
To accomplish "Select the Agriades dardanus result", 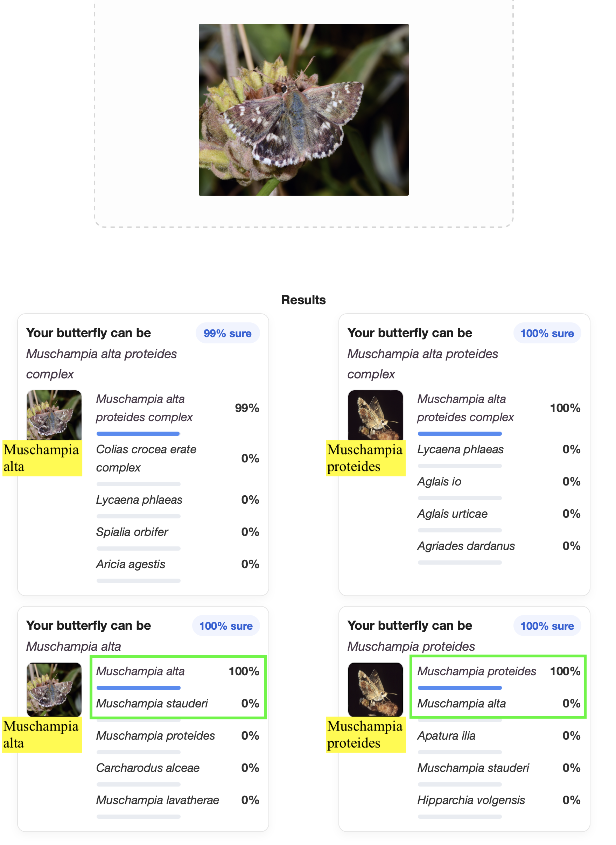I will tap(466, 546).
